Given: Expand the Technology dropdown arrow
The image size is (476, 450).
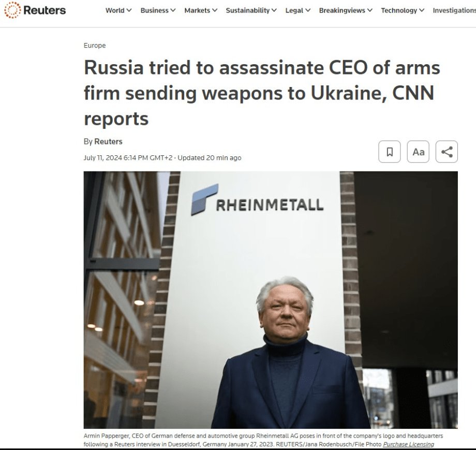Looking at the screenshot, I should click(422, 10).
